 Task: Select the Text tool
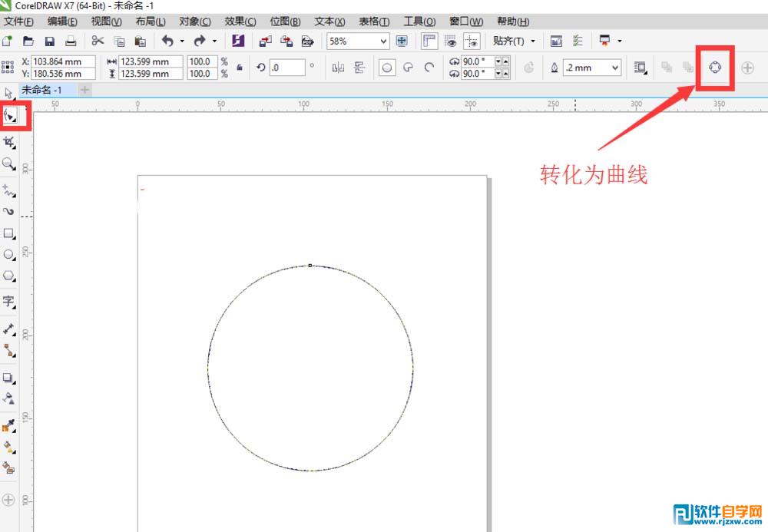pyautogui.click(x=9, y=302)
